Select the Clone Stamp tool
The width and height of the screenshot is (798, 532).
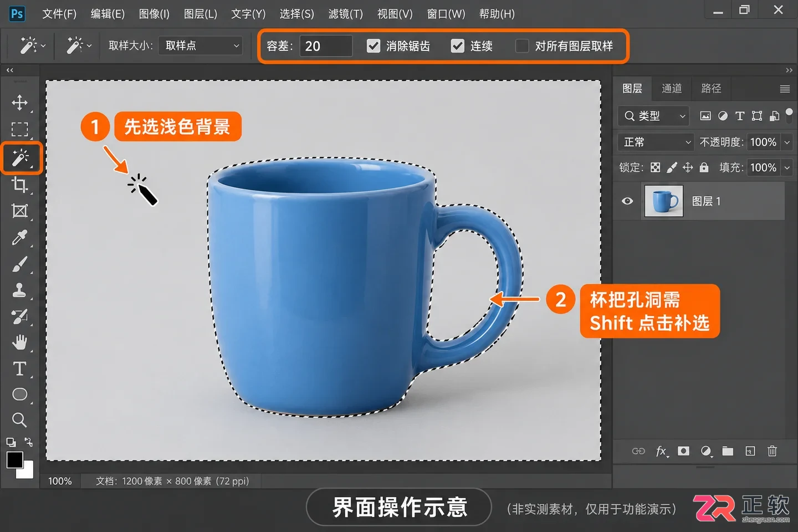19,290
